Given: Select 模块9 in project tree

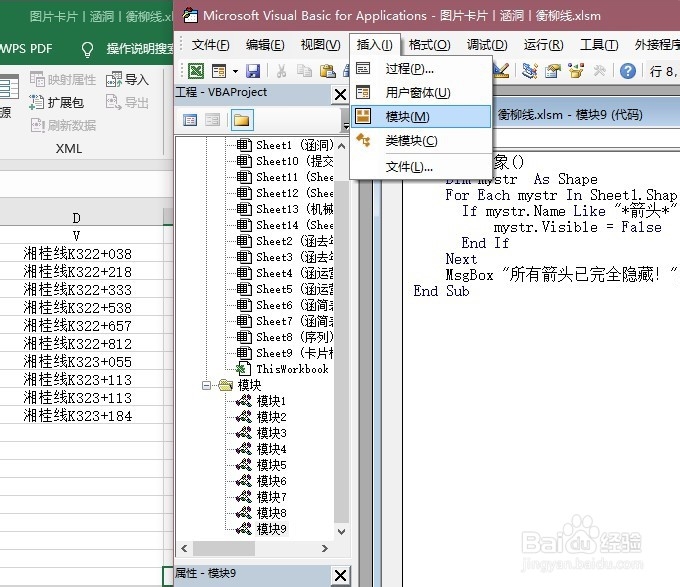Looking at the screenshot, I should click(x=262, y=529).
